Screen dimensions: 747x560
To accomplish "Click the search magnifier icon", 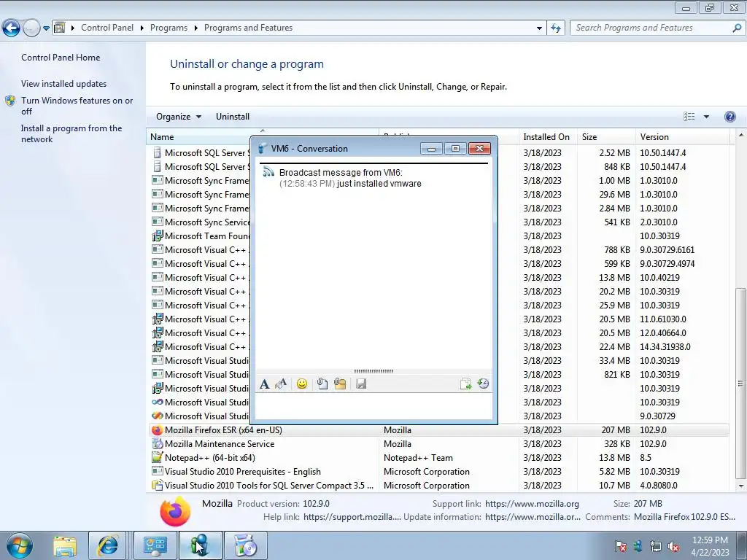I will tap(737, 28).
